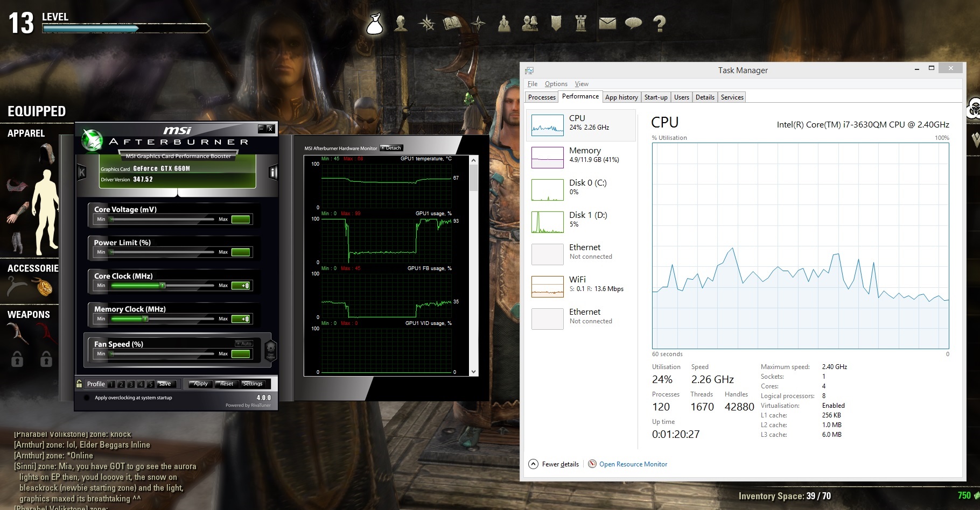Open the Character sheet icon in game menu
Viewport: 980px width, 510px height.
401,23
